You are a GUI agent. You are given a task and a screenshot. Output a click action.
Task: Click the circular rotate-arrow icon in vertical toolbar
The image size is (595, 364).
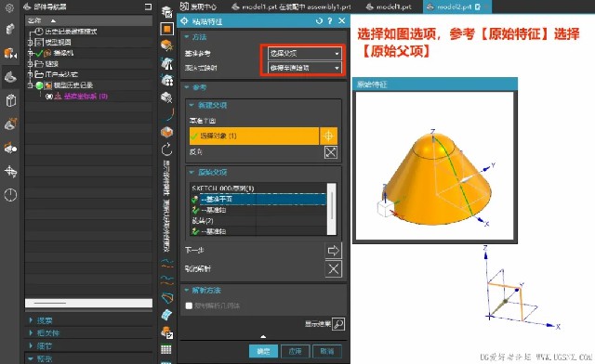(x=167, y=149)
